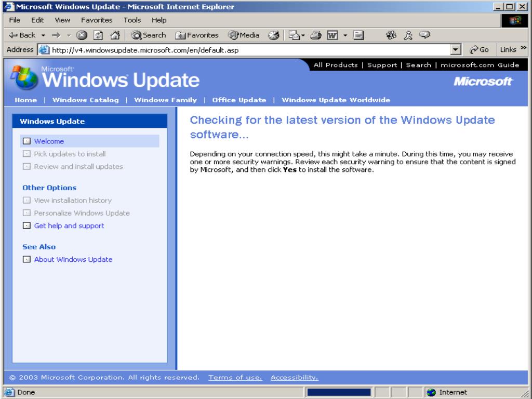The image size is (532, 399).
Task: Click Search link in black top bar
Action: pos(418,65)
